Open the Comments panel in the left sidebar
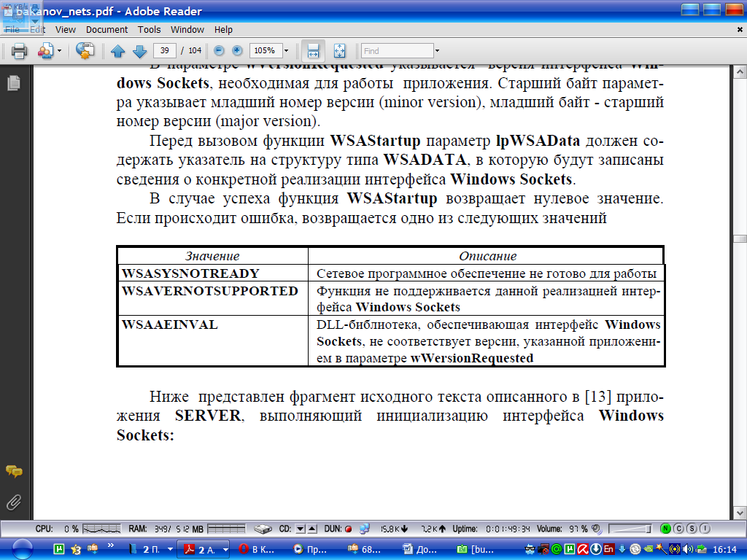 [14, 472]
